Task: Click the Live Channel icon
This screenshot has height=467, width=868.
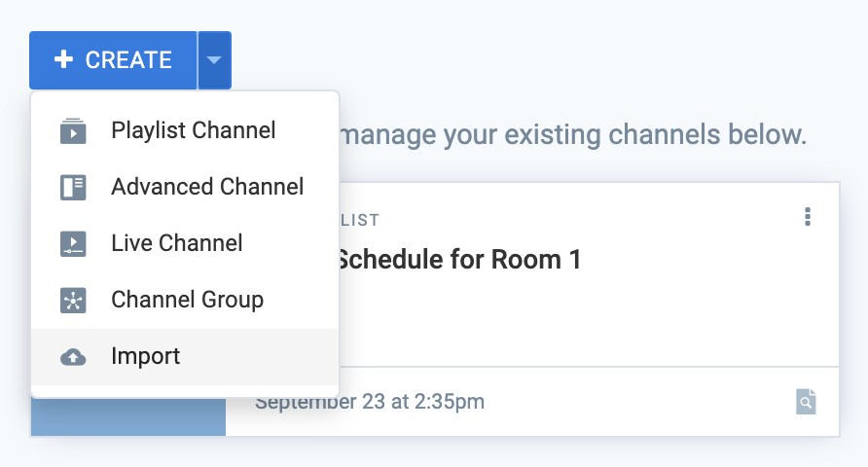Action: tap(73, 244)
